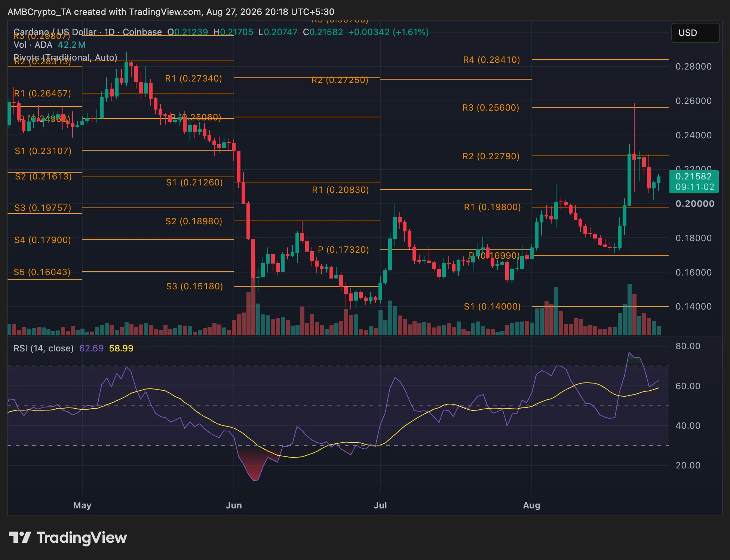Click the P (0.17320) pivot label
Screen dimensions: 730x560
343,250
